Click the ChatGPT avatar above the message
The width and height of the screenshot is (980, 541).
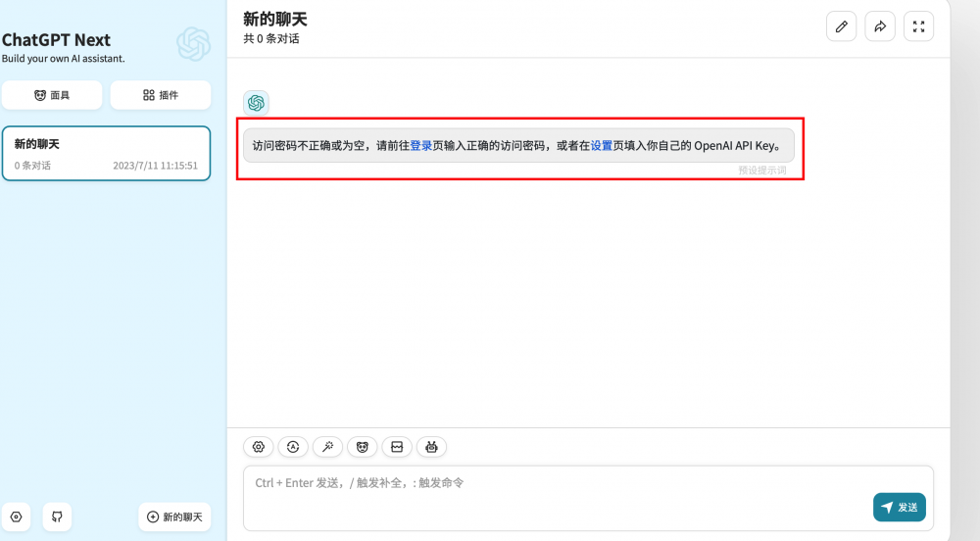tap(256, 103)
